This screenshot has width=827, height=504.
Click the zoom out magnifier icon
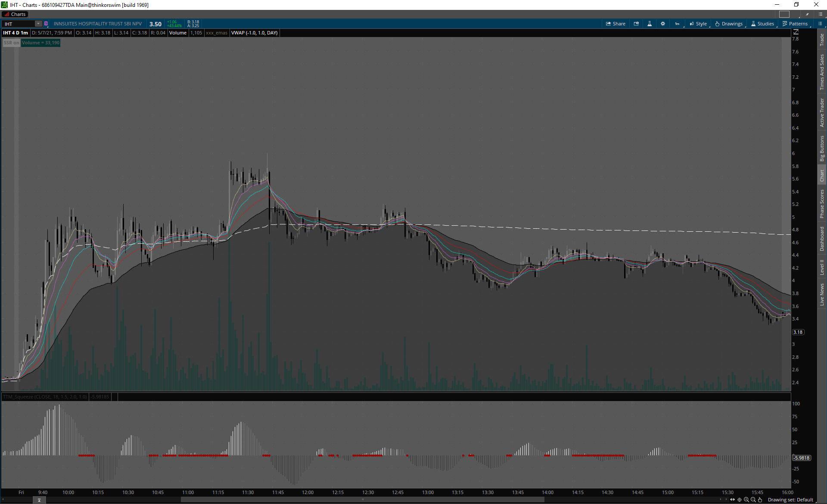(753, 500)
